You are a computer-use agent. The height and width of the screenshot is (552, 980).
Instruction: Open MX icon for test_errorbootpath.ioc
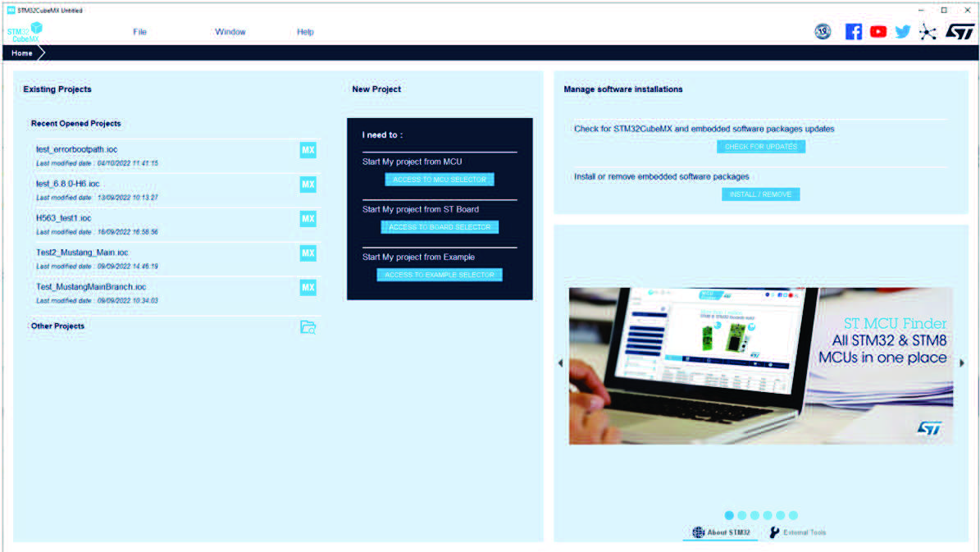coord(308,150)
